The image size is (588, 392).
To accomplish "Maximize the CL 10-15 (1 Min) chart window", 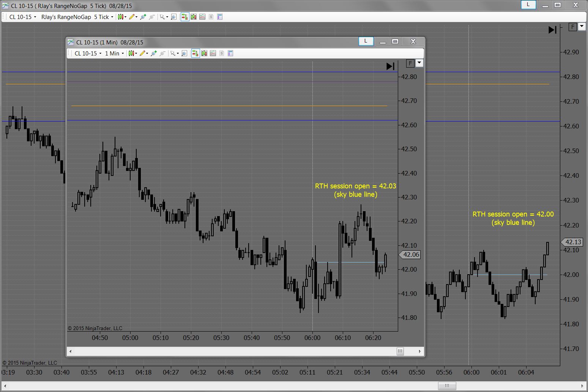I will (395, 41).
